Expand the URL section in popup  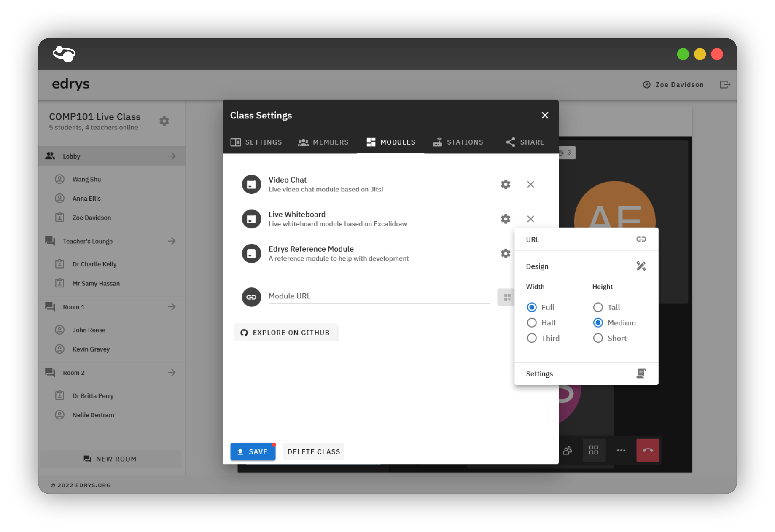click(x=586, y=239)
